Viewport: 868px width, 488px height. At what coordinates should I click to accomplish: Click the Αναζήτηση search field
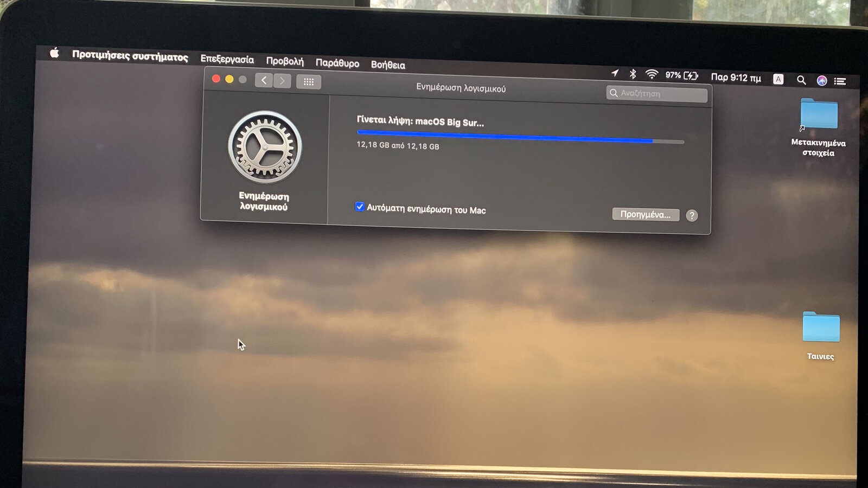tap(656, 94)
